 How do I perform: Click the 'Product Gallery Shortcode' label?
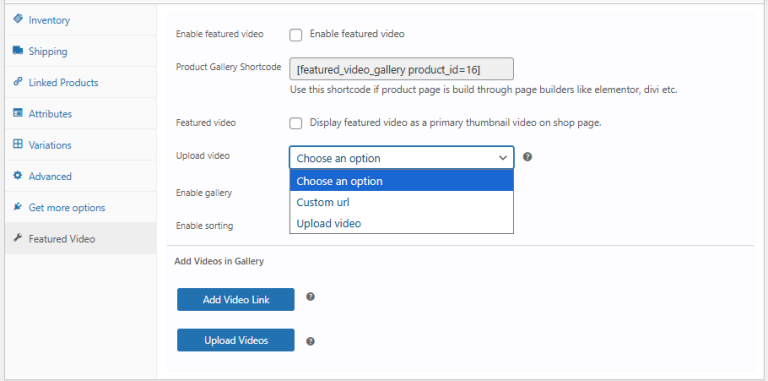pos(228,67)
